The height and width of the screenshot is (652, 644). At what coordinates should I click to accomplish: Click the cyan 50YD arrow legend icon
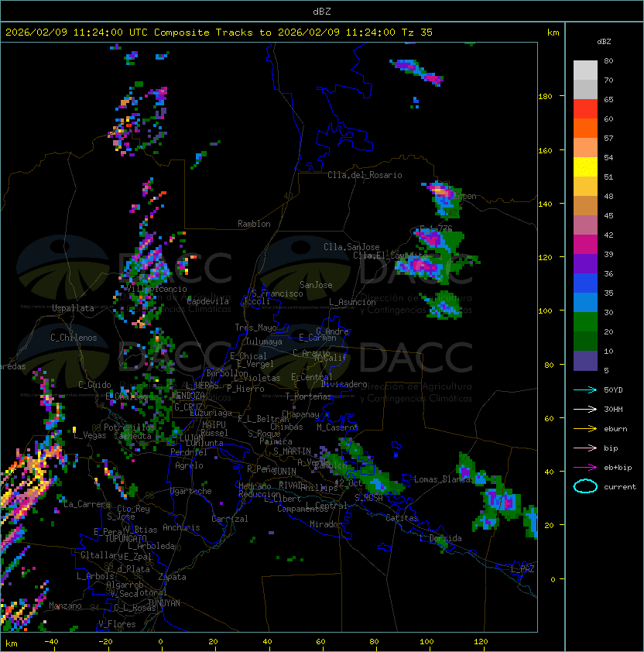pyautogui.click(x=585, y=389)
